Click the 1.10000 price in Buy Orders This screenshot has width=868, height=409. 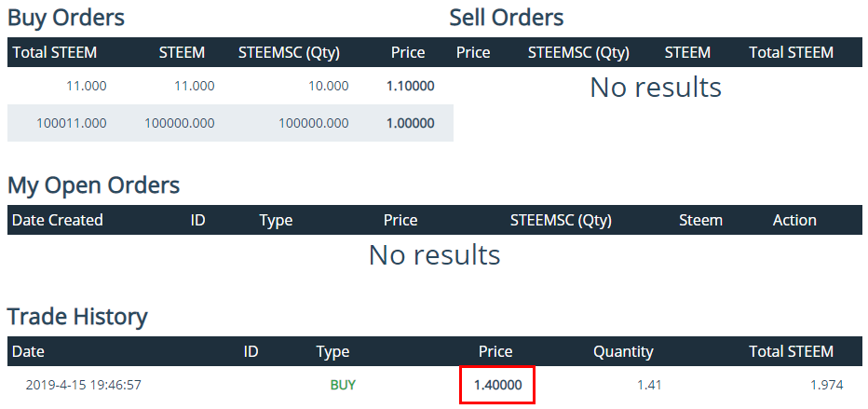click(x=410, y=87)
